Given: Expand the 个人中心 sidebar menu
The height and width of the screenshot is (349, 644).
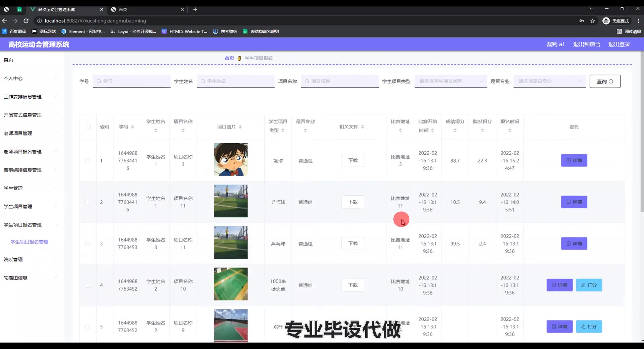Looking at the screenshot, I should (30, 79).
